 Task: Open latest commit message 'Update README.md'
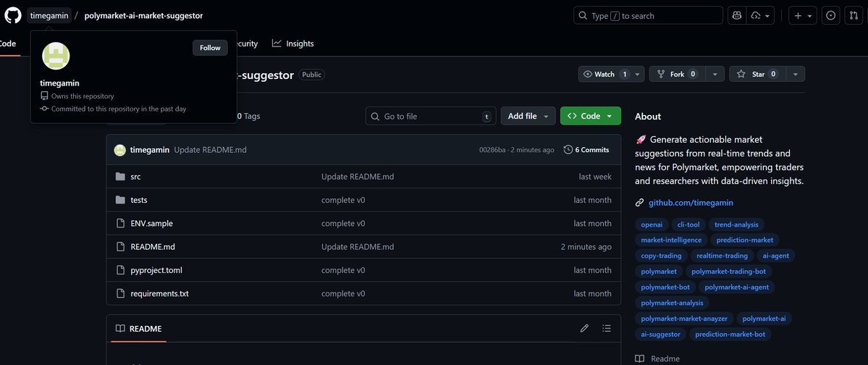(211, 149)
